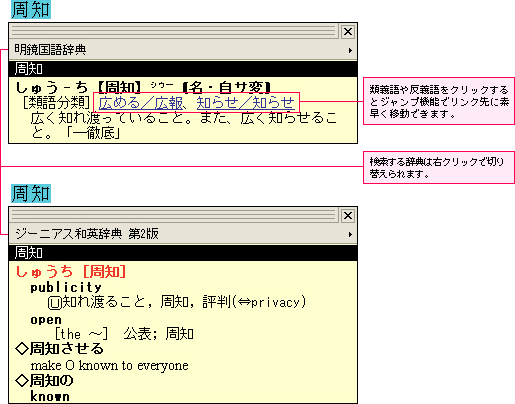Click the title bar grip of the ジーニアス popup
This screenshot has height=404, width=515.
pyautogui.click(x=174, y=215)
